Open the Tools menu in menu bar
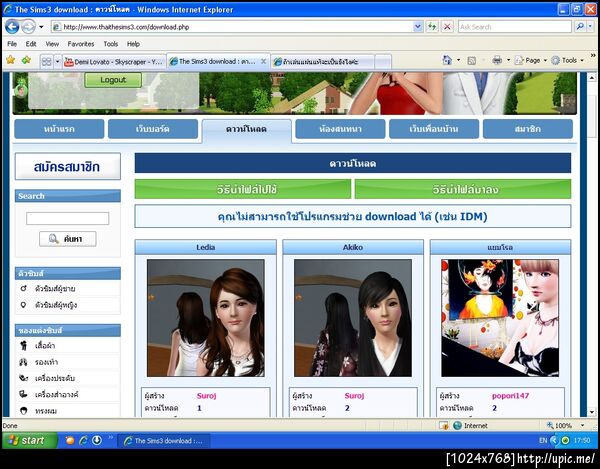 coord(111,44)
